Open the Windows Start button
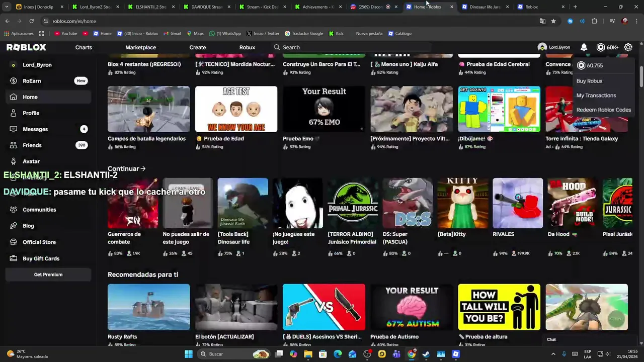 tap(189, 354)
